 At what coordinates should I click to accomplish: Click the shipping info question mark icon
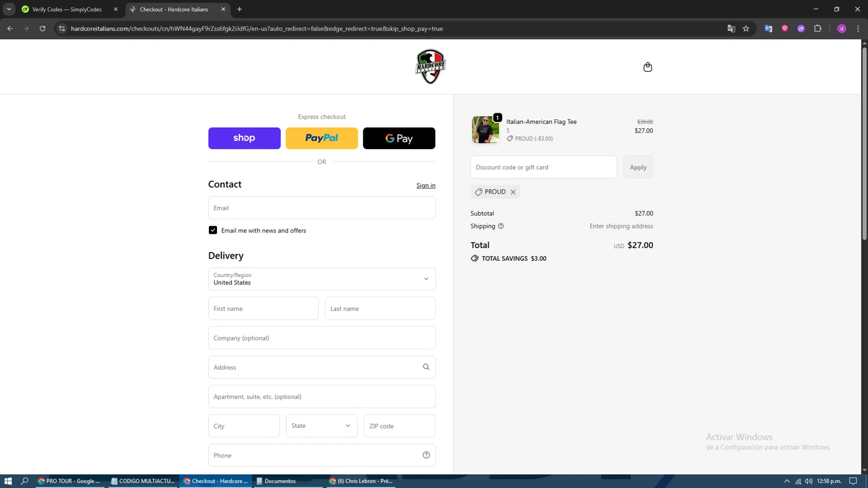[501, 226]
